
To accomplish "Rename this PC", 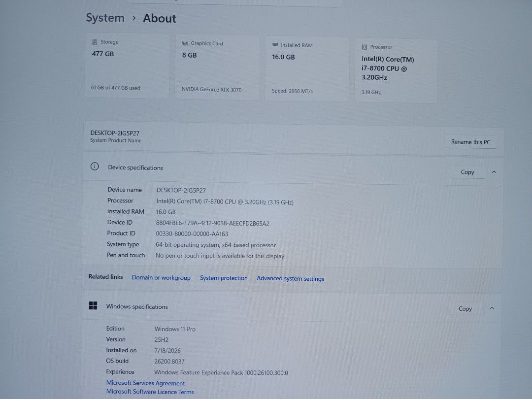I will (470, 142).
